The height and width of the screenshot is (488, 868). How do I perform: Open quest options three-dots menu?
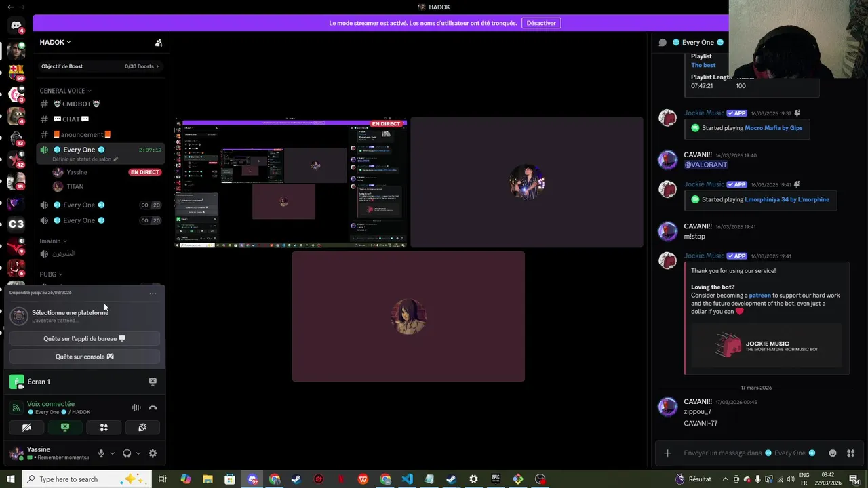pyautogui.click(x=153, y=293)
